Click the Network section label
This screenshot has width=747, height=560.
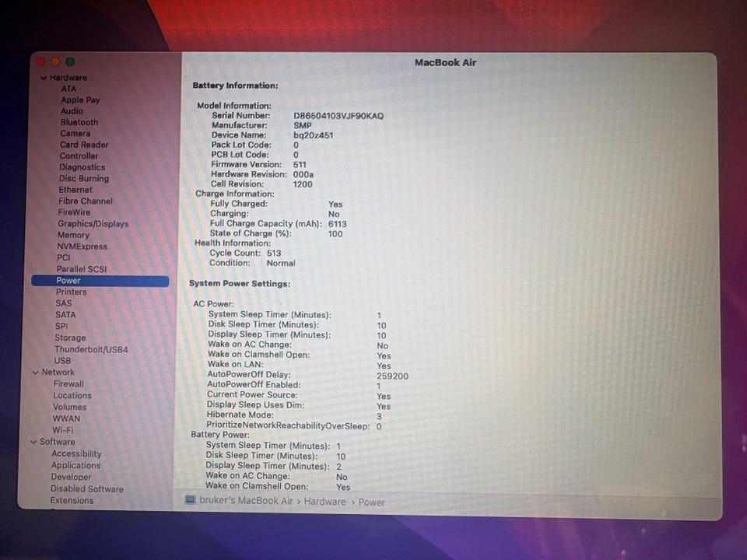58,373
